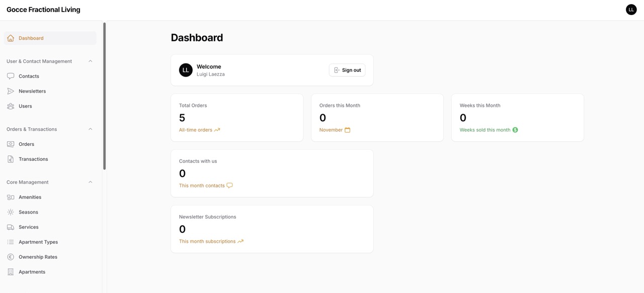
Task: Click the Users group icon in sidebar
Action: [11, 107]
